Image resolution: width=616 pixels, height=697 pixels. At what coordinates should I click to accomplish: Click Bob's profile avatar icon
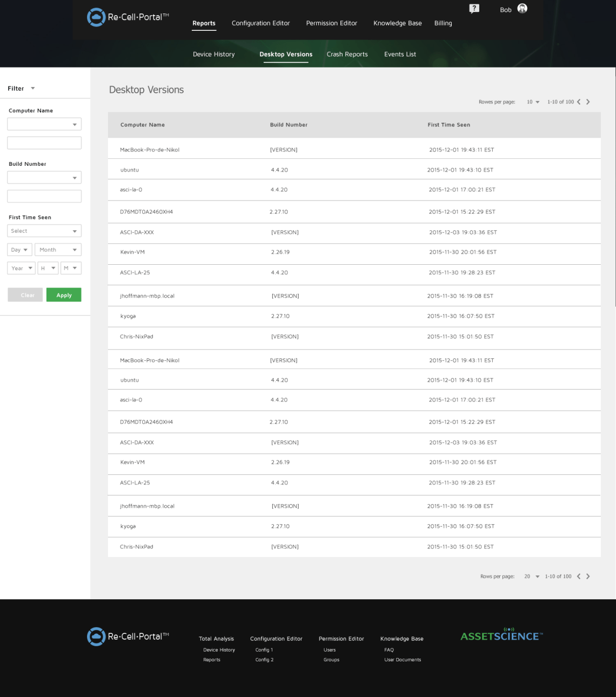click(521, 9)
